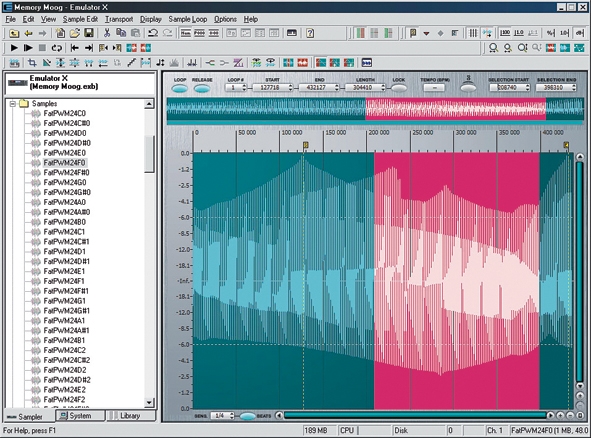Viewport: 591px width, 438px height.
Task: Select sample FatPWM24F0 in the tree
Action: coord(64,162)
